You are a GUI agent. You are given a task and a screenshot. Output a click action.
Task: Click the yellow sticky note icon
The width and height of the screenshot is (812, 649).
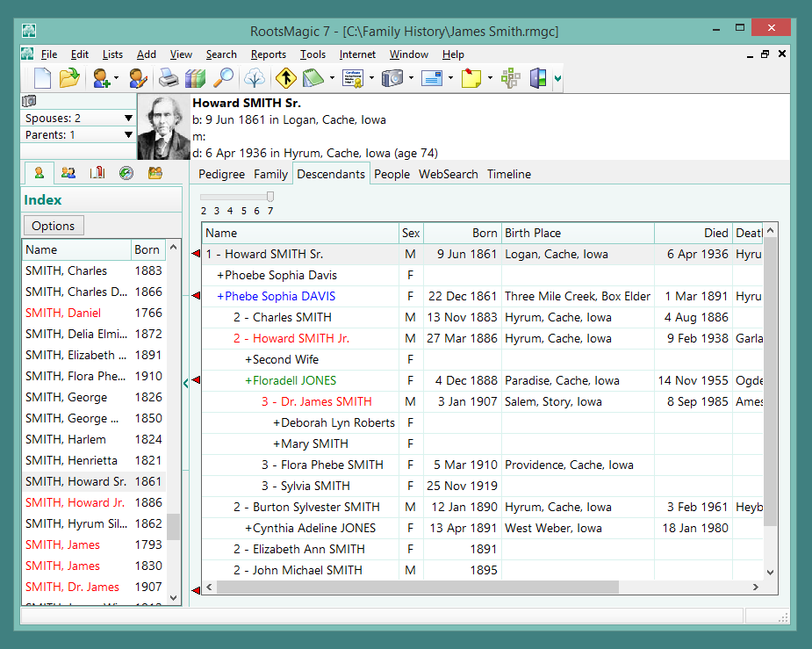(x=471, y=78)
